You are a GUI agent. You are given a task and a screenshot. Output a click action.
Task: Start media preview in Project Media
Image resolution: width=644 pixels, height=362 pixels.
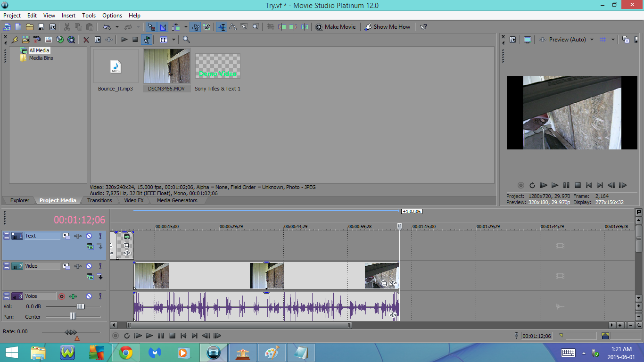[x=124, y=40]
